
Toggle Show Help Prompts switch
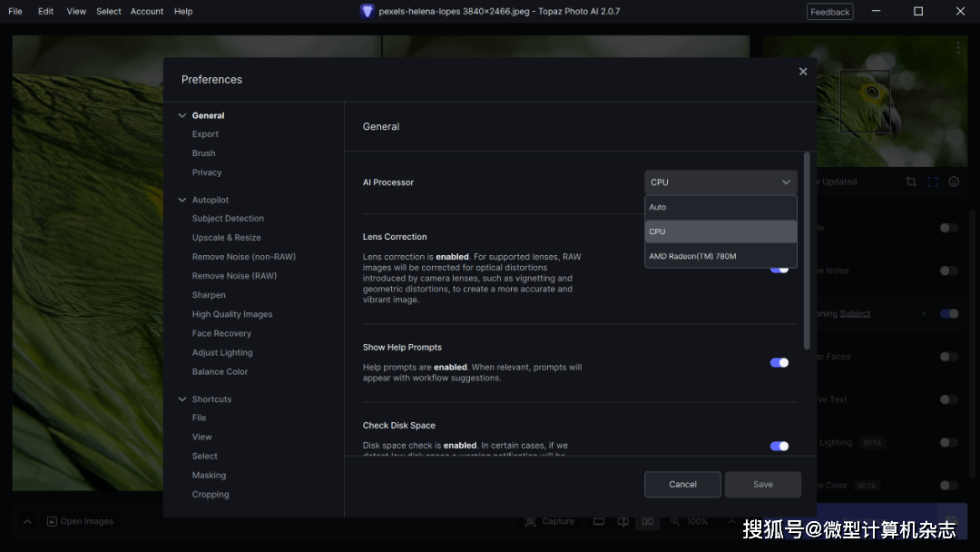pos(779,362)
